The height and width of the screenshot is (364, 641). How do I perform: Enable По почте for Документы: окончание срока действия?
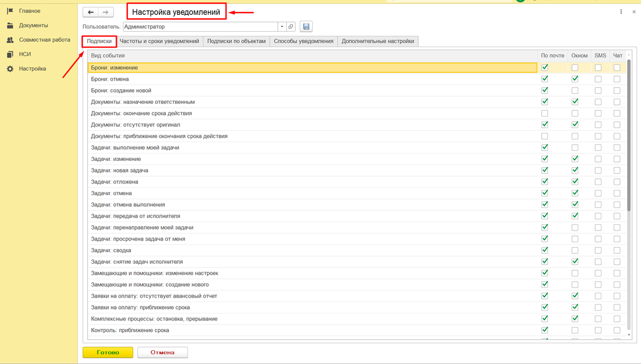[545, 113]
